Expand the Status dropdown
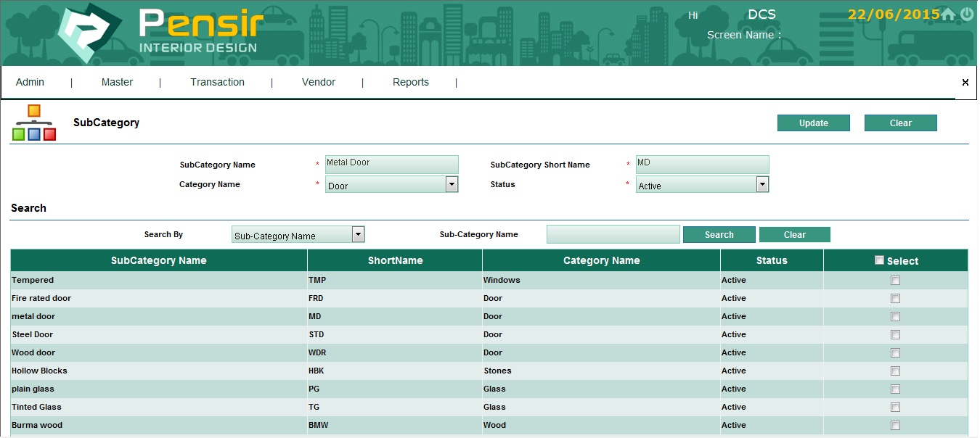The width and height of the screenshot is (980, 438). click(x=761, y=185)
